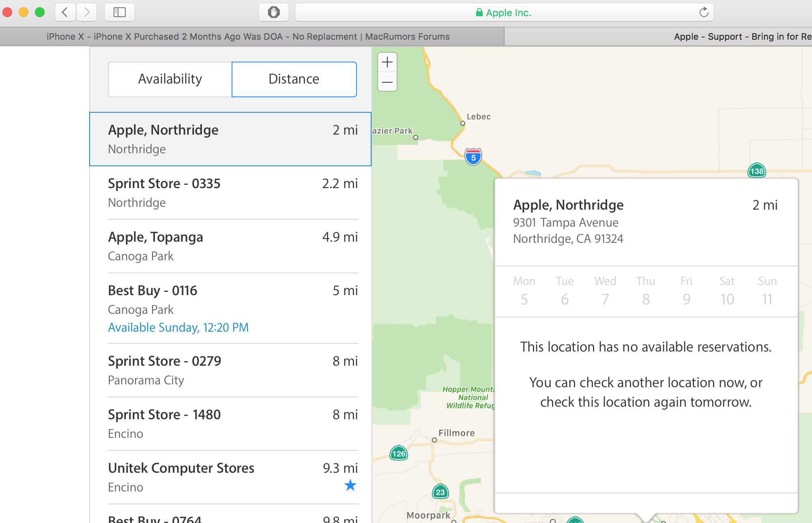Click the 2.2 mi distance for Sprint Store - 0335
The height and width of the screenshot is (523, 812).
340,184
